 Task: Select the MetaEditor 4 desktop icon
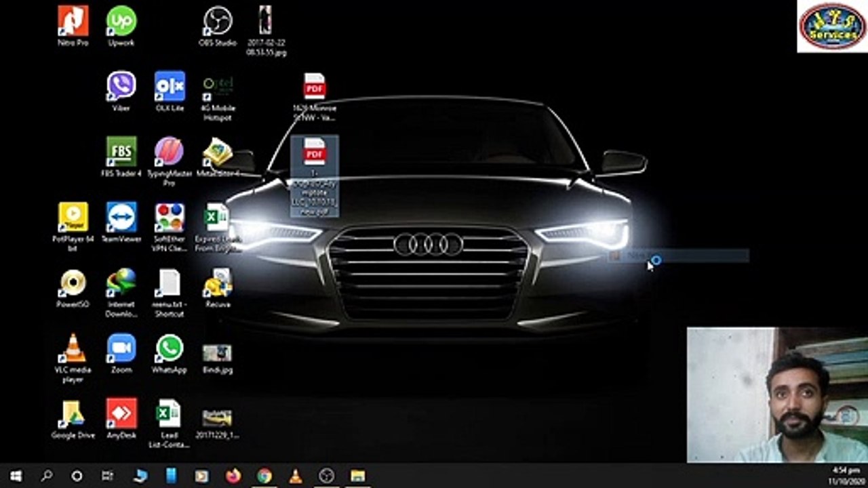(218, 157)
